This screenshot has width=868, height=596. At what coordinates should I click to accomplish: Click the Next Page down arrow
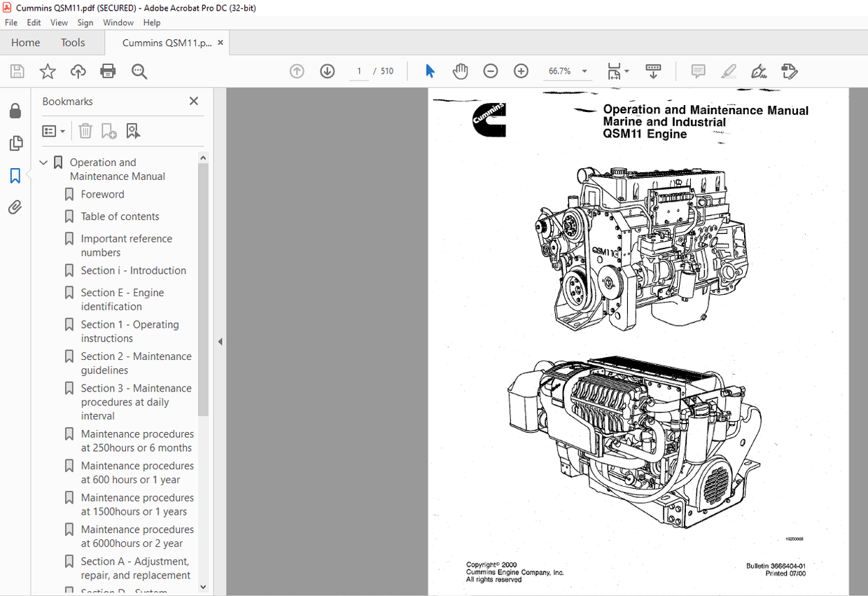[327, 71]
